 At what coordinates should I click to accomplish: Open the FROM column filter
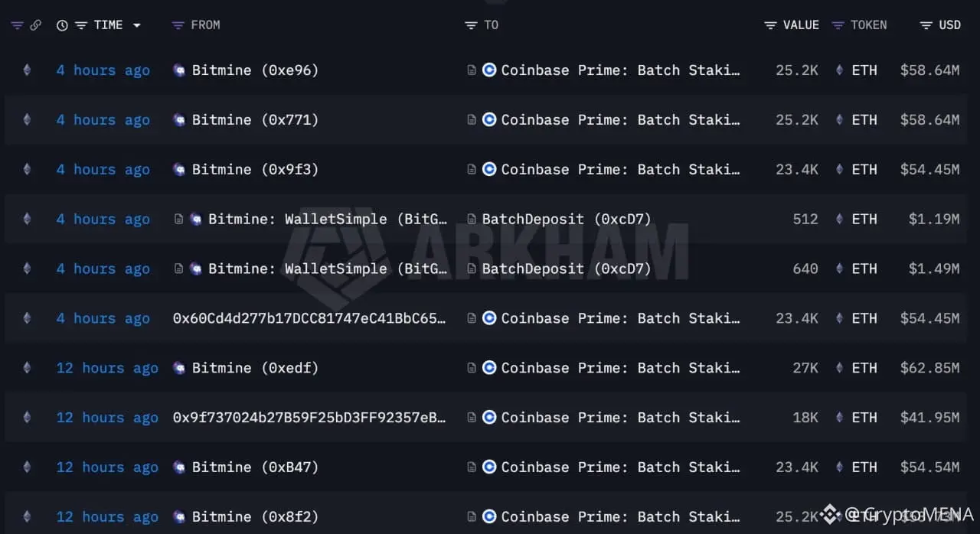[x=178, y=25]
